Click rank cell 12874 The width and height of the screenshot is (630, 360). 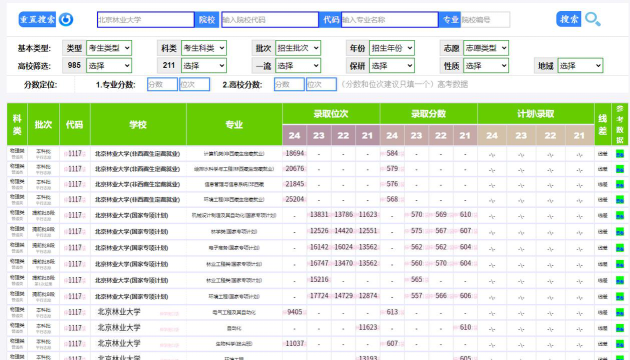368,296
